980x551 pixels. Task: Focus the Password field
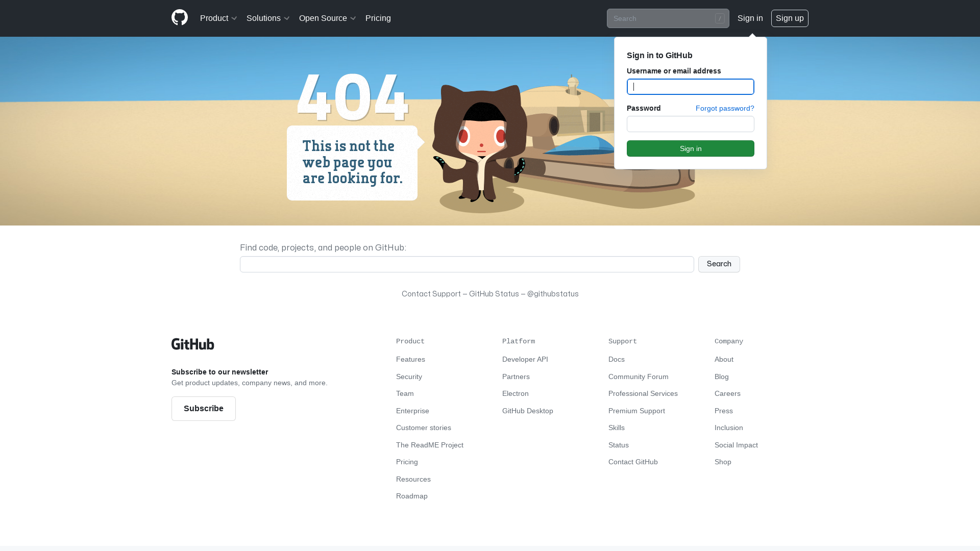click(691, 124)
